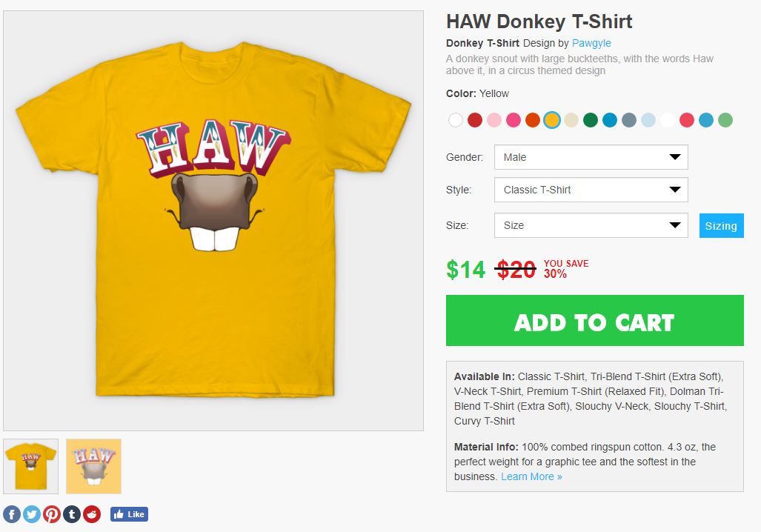Viewport: 761px width, 532px height.
Task: Expand the Style dropdown showing Classic T-Shirt
Action: [591, 190]
